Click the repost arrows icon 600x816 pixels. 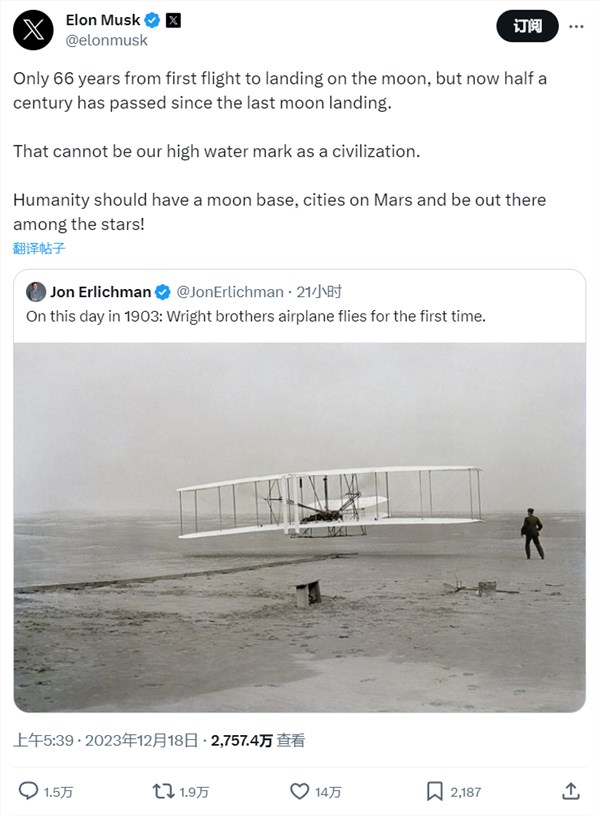(x=163, y=792)
